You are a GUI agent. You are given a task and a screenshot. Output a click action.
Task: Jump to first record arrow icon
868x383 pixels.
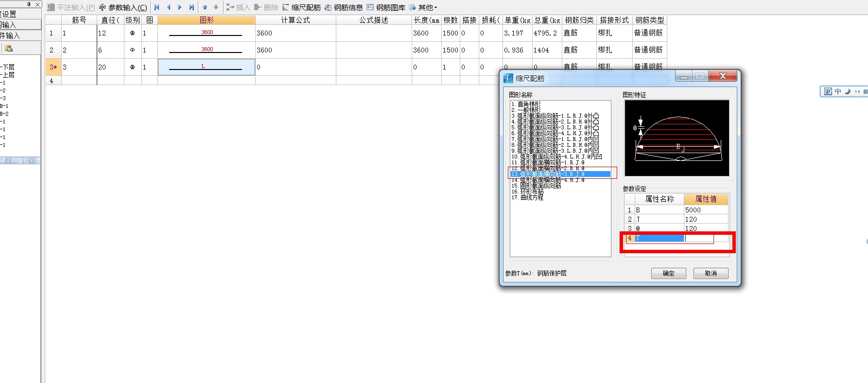coord(157,7)
